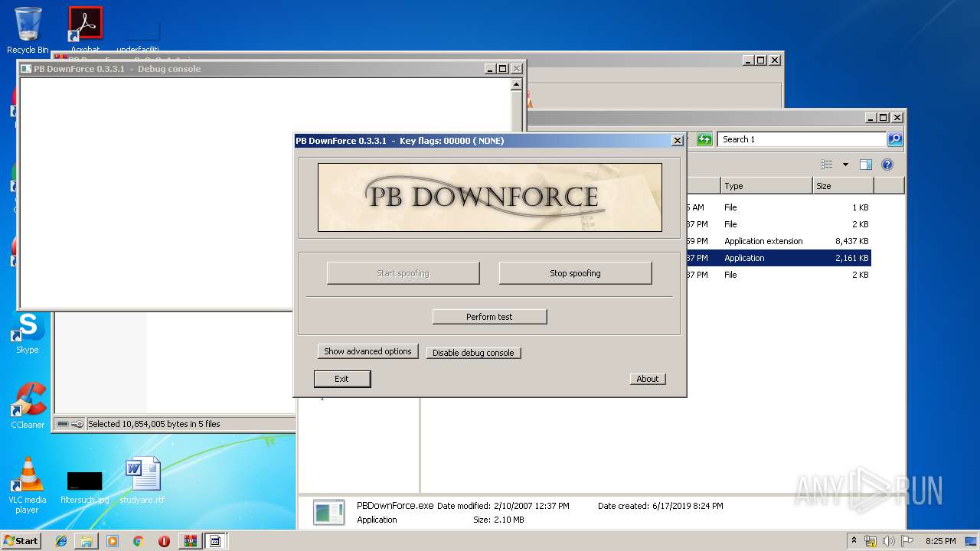
Task: Click the magnifier search icon in Explorer
Action: click(x=895, y=139)
